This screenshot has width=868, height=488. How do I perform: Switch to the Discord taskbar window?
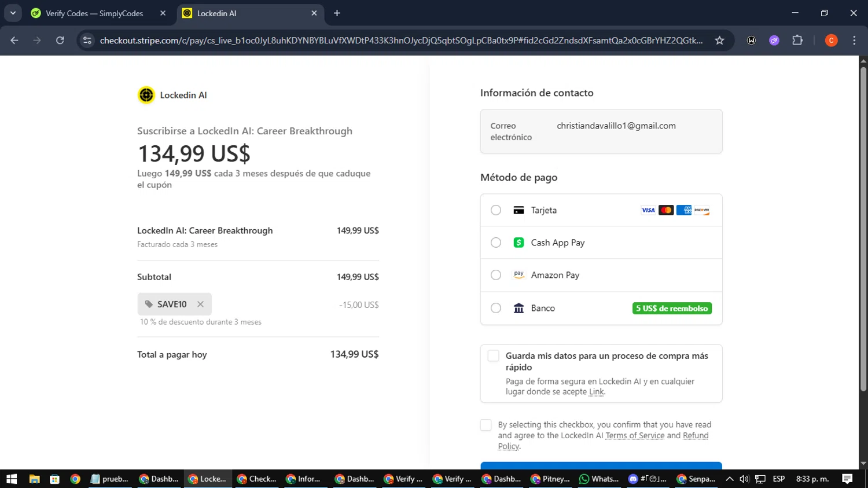click(x=648, y=479)
